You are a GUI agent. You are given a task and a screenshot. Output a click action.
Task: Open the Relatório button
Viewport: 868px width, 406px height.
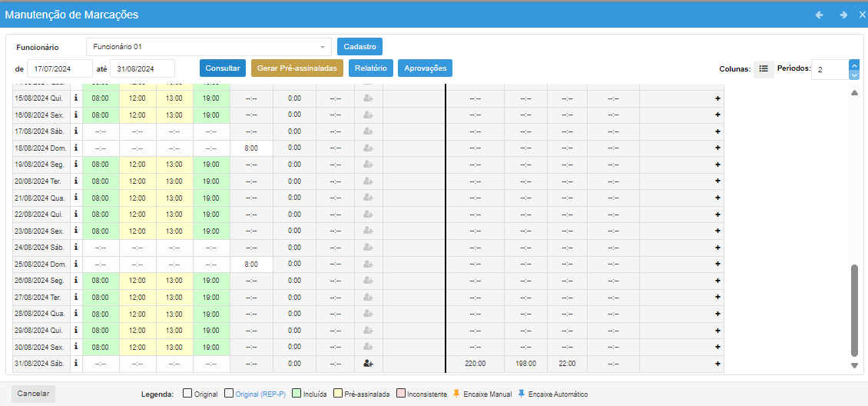(x=371, y=68)
